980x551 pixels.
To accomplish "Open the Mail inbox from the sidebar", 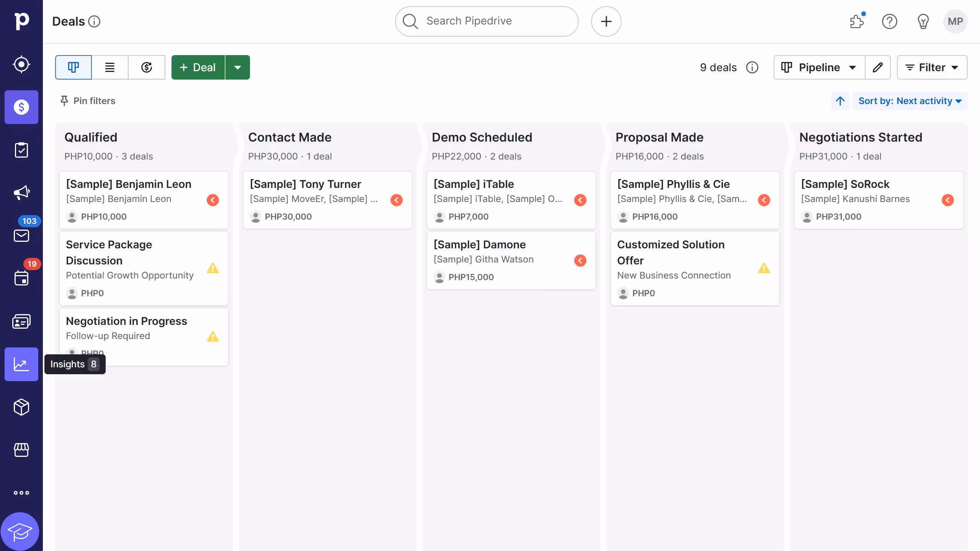I will (x=21, y=235).
